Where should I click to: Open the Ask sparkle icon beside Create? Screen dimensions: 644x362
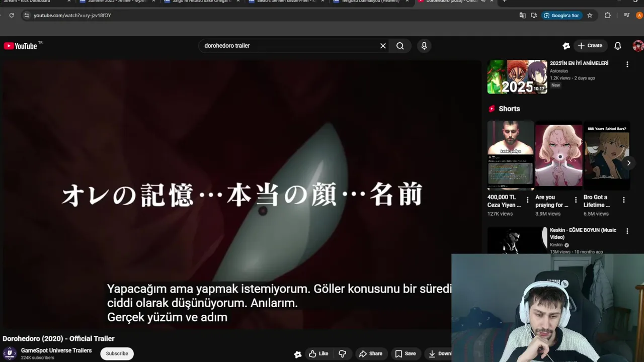(x=566, y=46)
